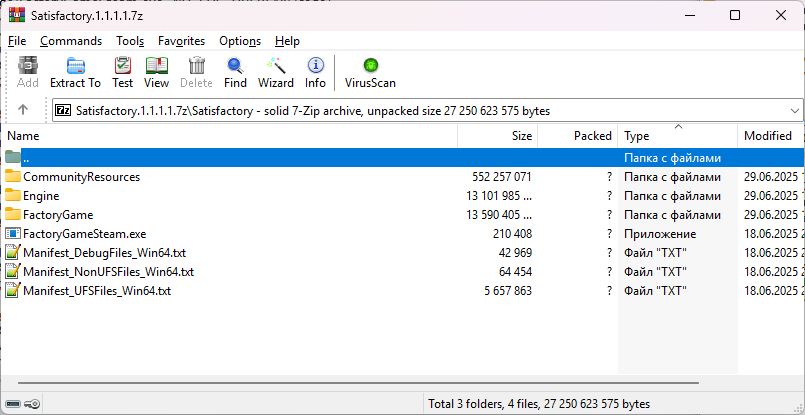Open the Favorites menu
Image resolution: width=805 pixels, height=415 pixels.
point(181,41)
